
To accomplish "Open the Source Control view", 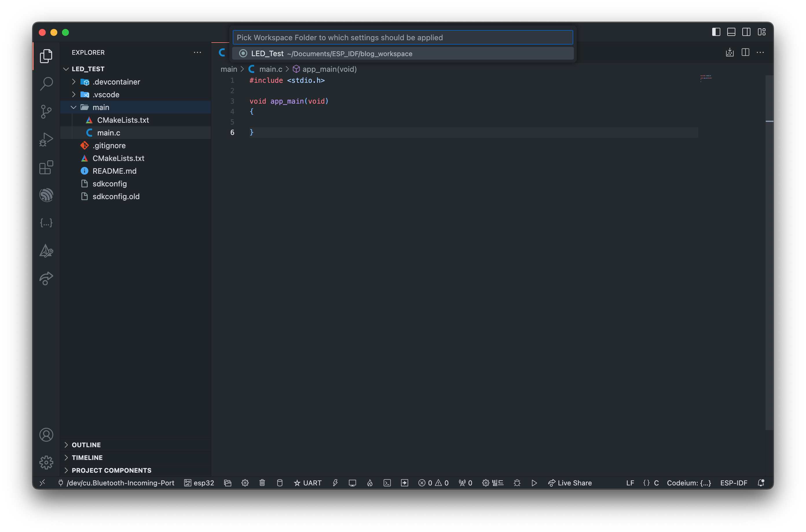I will (x=46, y=112).
